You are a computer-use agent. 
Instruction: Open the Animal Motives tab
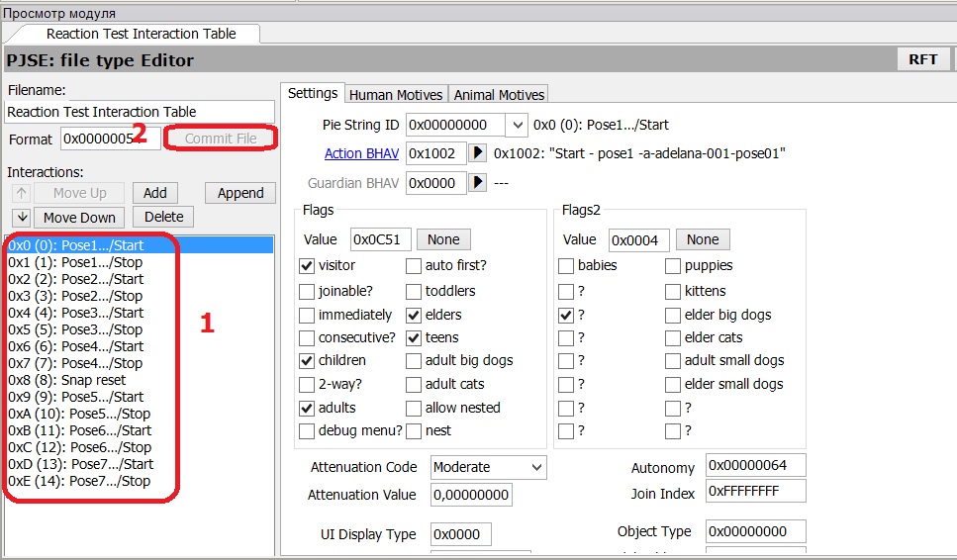[x=499, y=95]
